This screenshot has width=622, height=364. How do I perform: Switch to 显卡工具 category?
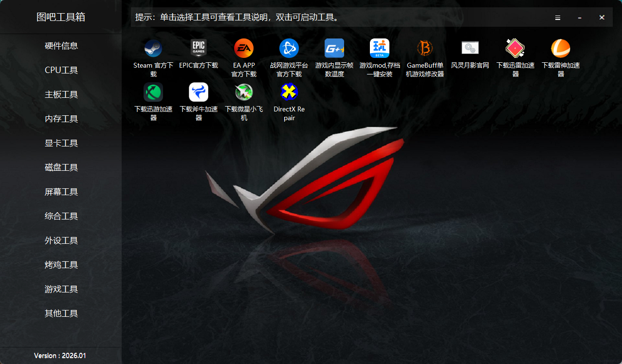coord(61,143)
